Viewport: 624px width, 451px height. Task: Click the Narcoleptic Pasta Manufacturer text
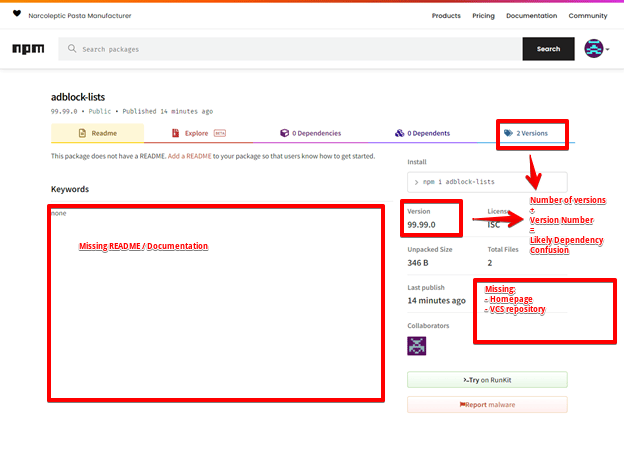coord(80,16)
